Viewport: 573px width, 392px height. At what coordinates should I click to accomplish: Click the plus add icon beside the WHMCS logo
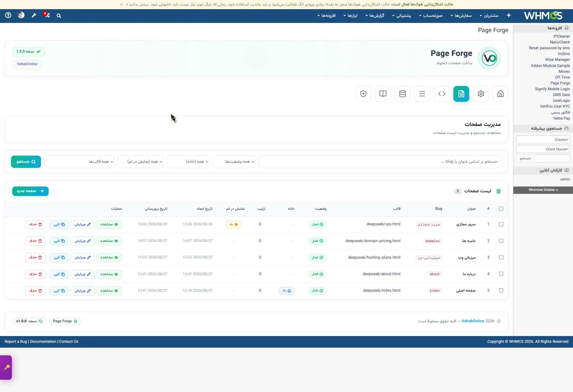508,15
